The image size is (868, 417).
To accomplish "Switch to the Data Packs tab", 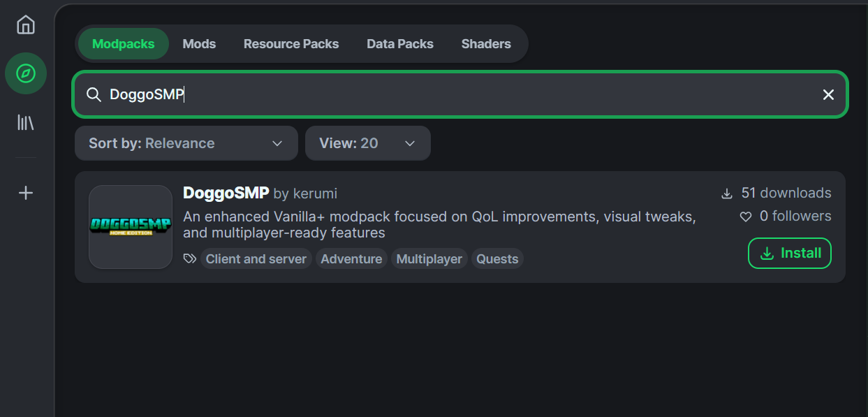I will pos(400,43).
